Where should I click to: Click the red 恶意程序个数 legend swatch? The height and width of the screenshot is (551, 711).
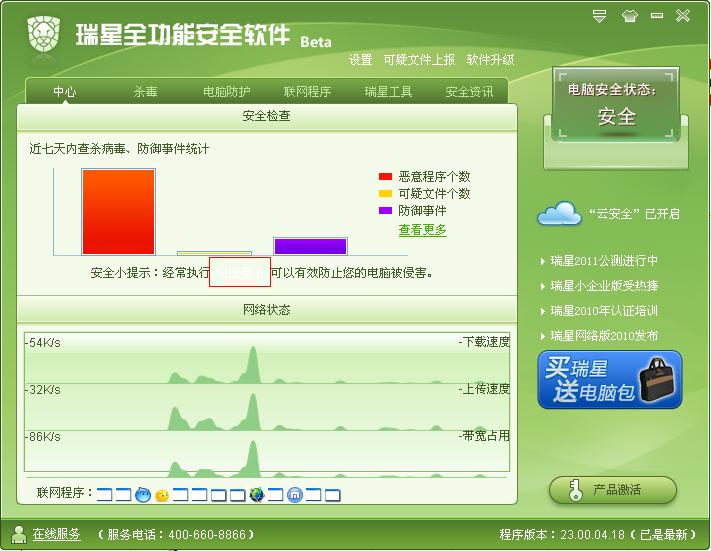click(x=385, y=176)
